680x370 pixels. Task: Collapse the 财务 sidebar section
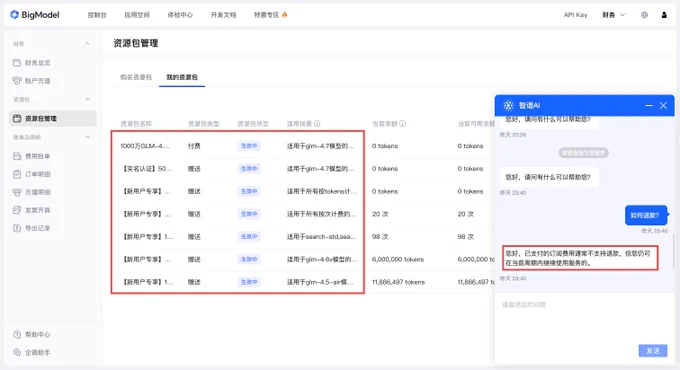click(x=88, y=44)
